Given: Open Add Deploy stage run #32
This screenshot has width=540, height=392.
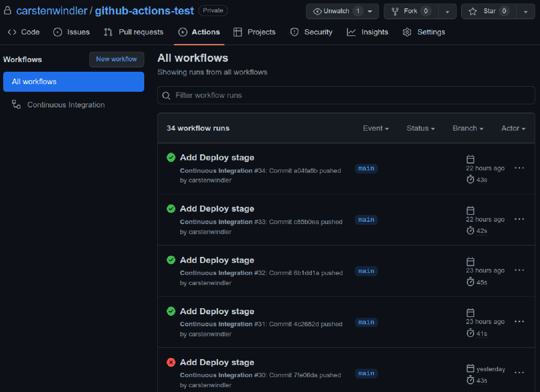Looking at the screenshot, I should tap(217, 260).
